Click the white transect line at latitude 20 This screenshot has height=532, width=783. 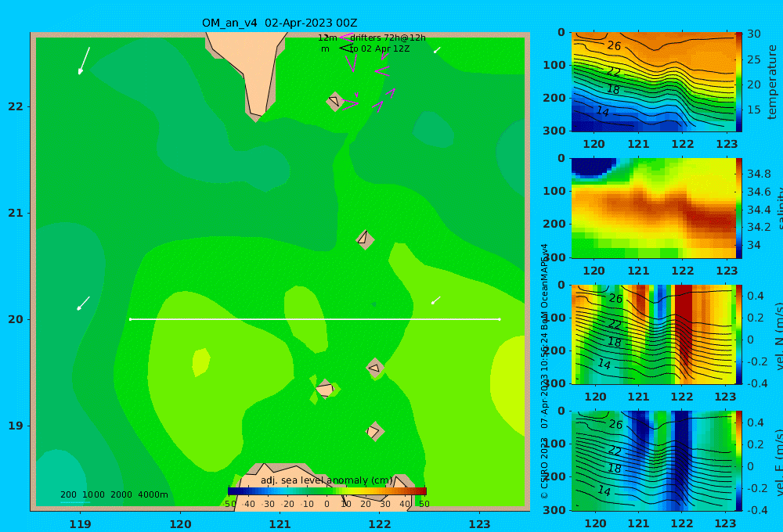pos(315,319)
